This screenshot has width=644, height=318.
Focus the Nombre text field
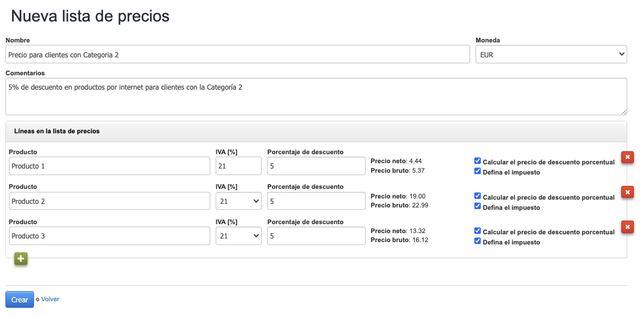[x=238, y=54]
